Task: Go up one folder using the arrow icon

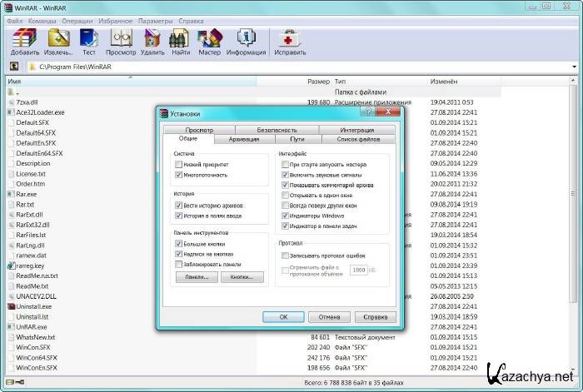Action: point(14,67)
